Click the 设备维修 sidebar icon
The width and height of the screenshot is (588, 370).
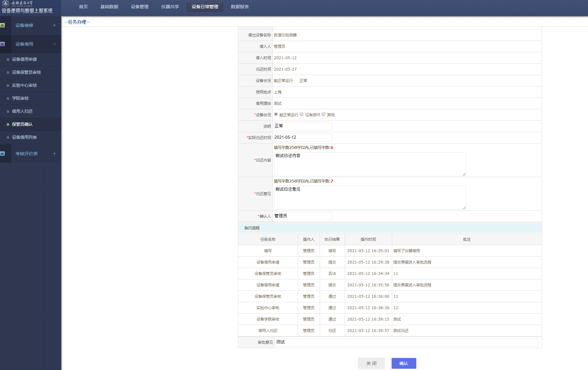coord(3,25)
